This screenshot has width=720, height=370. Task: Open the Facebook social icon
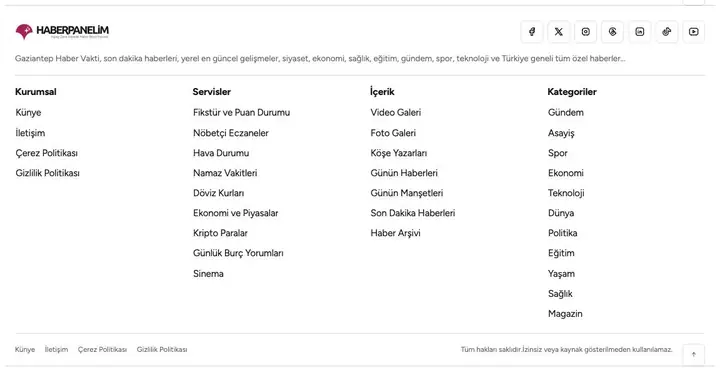[532, 32]
